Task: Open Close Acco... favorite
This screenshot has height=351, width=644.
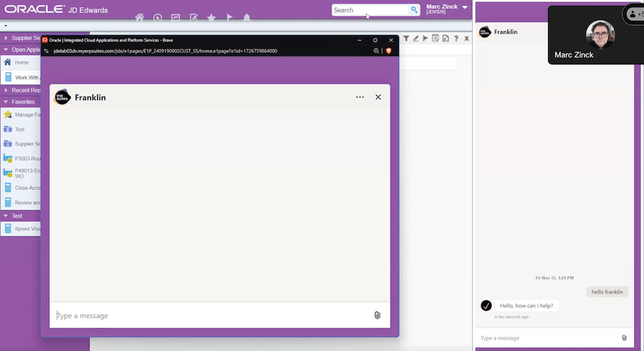Action: [x=21, y=188]
